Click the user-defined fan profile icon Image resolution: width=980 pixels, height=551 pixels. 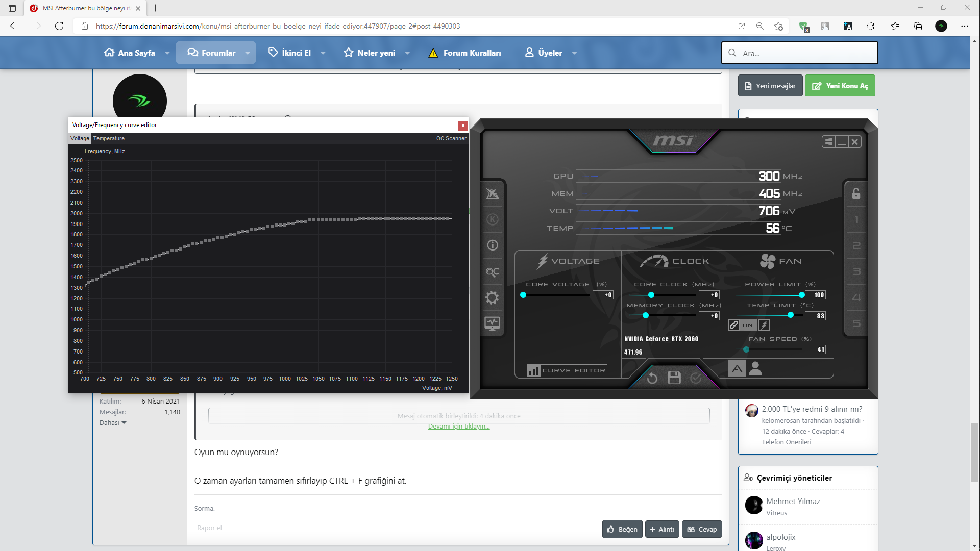click(x=755, y=368)
